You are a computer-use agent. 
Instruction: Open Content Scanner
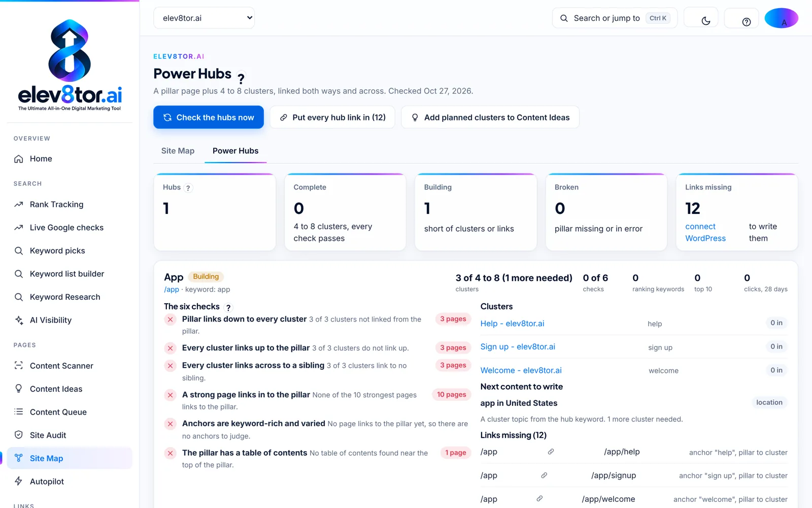[x=70, y=366]
